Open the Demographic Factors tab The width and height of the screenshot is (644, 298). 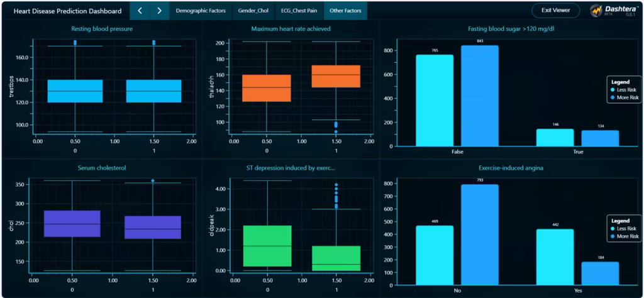coord(201,11)
